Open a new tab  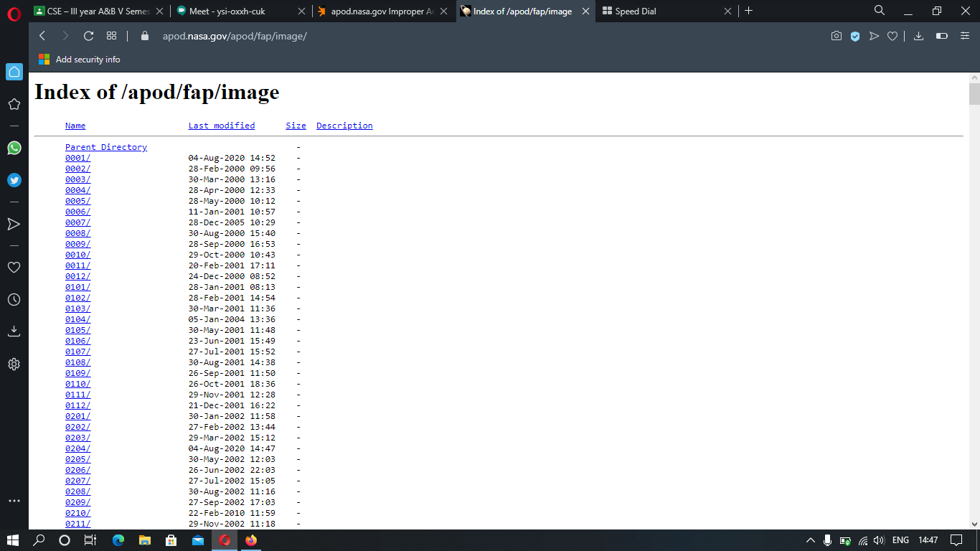pyautogui.click(x=748, y=11)
